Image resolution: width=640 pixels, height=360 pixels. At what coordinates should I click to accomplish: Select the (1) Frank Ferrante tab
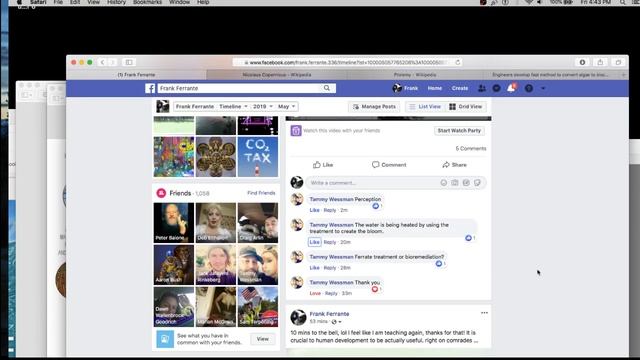136,75
